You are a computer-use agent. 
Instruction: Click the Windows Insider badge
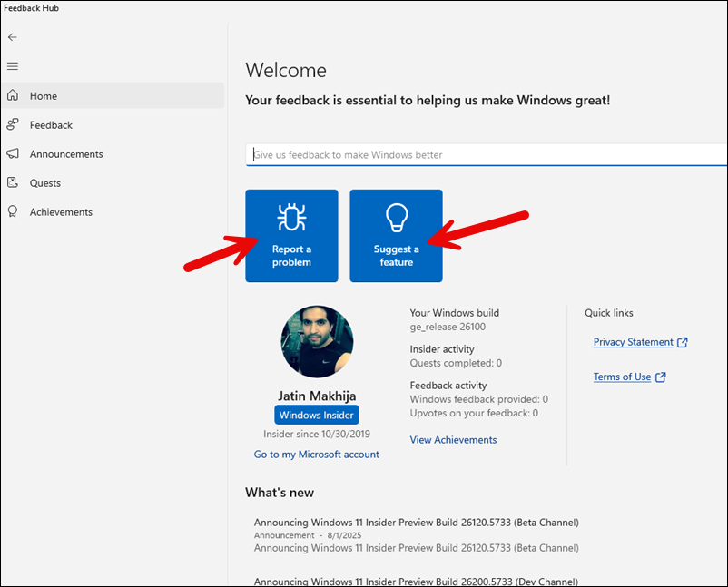point(317,415)
